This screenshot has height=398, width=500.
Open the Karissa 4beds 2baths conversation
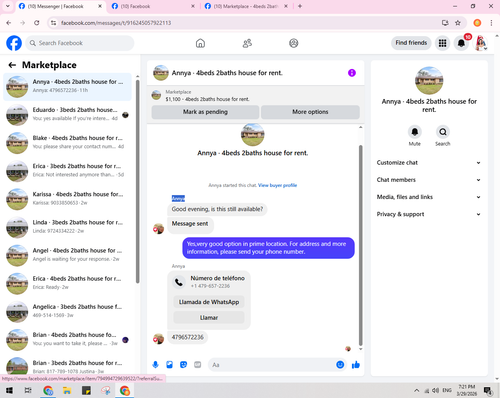[67, 199]
